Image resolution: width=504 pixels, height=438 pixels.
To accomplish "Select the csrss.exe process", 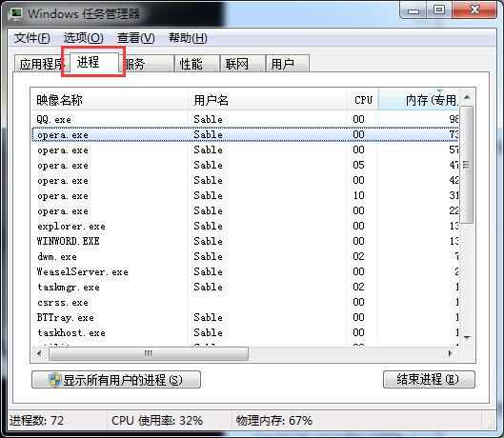I will pyautogui.click(x=245, y=303).
